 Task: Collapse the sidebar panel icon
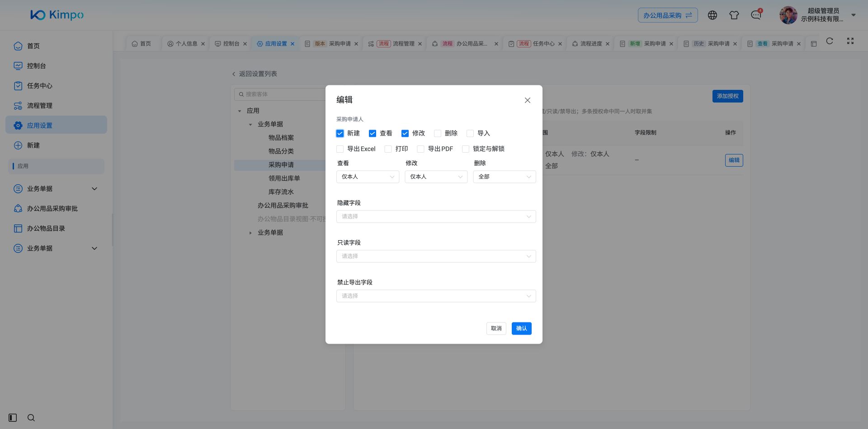click(13, 418)
